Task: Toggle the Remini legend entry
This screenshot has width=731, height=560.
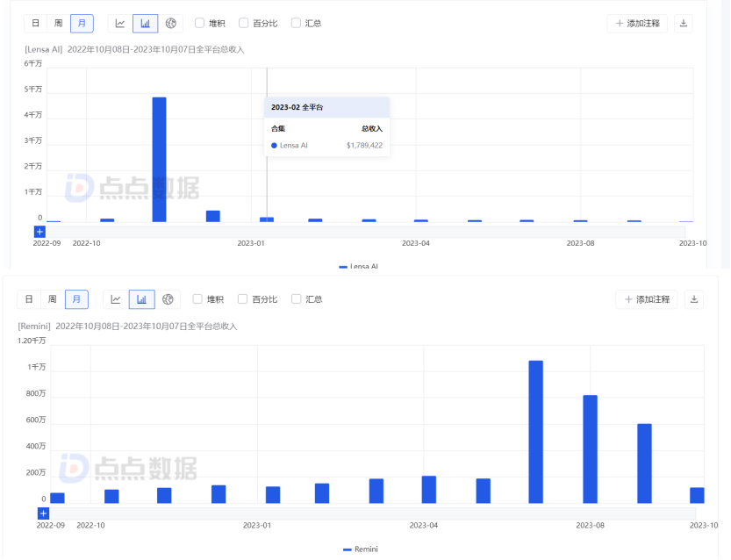Action: pos(361,549)
